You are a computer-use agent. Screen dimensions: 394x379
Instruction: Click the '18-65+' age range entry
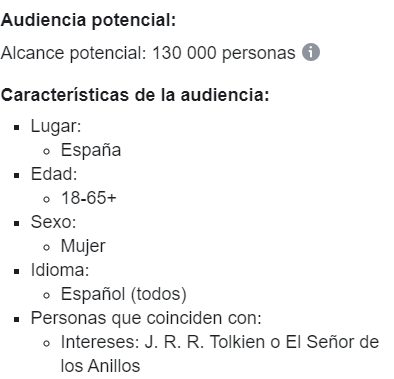coord(89,198)
